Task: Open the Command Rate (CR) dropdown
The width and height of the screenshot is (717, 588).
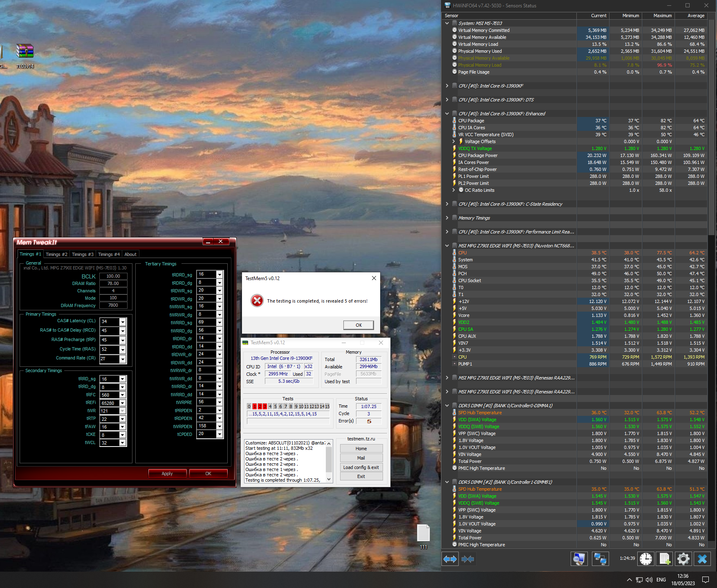Action: point(122,359)
